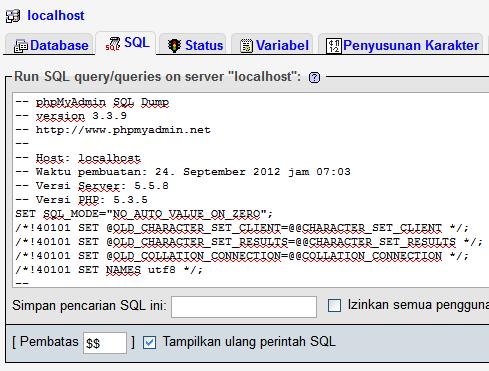Click the OLD_COLLATION_CONNECTION statement line
This screenshot has width=489, height=371.
pyautogui.click(x=242, y=256)
